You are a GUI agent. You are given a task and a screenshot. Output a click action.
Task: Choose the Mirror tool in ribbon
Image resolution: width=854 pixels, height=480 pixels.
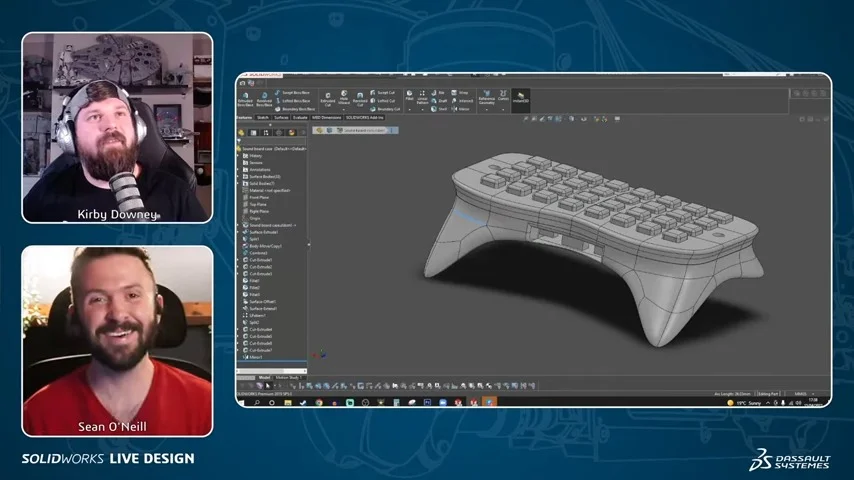click(460, 109)
